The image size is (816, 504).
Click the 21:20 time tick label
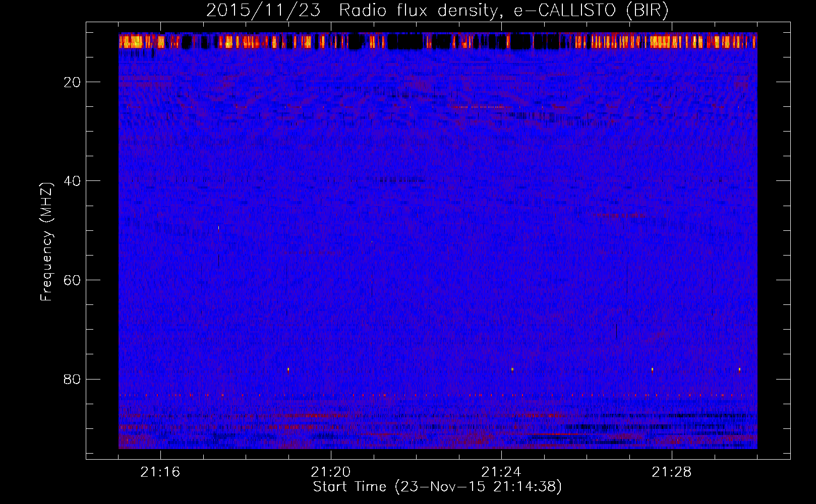click(331, 472)
